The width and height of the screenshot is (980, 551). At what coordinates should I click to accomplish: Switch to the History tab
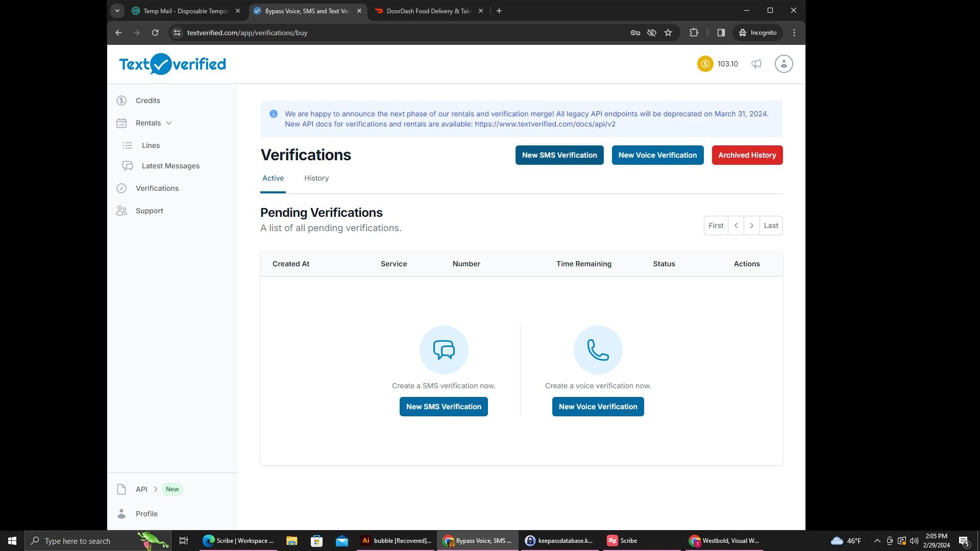[x=316, y=178]
